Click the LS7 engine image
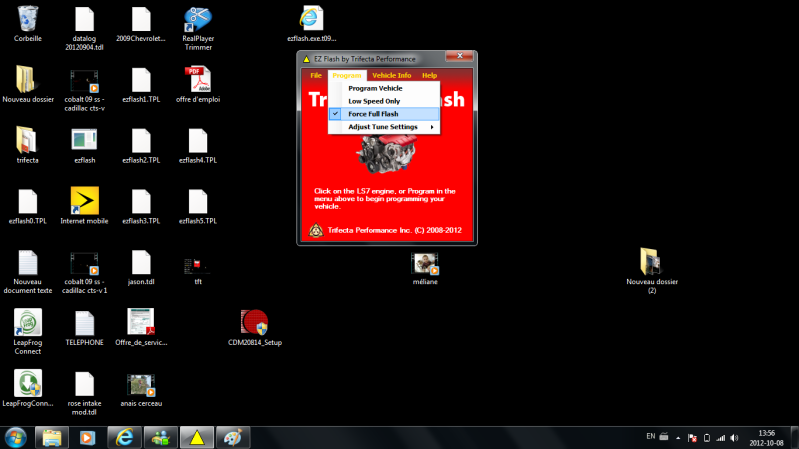The height and width of the screenshot is (449, 799). pos(386,153)
